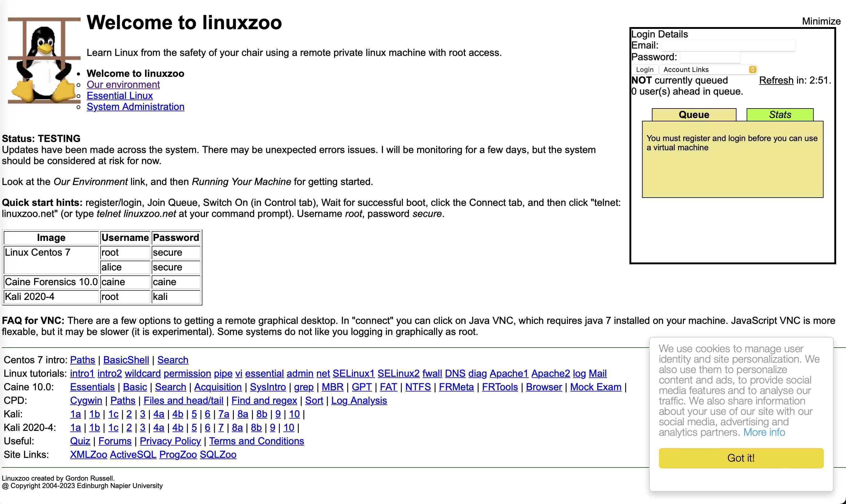Screen dimensions: 846x504
Task: Expand the Our Environment link
Action: 123,84
